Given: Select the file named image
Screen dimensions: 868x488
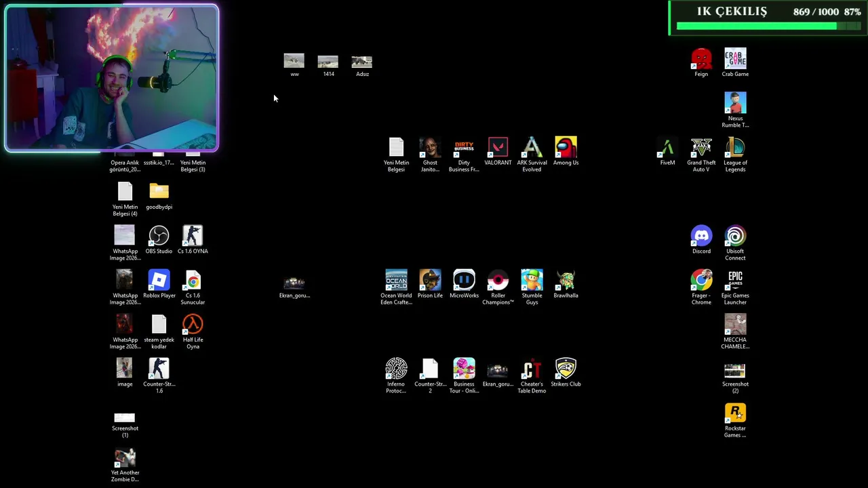Looking at the screenshot, I should click(x=125, y=369).
